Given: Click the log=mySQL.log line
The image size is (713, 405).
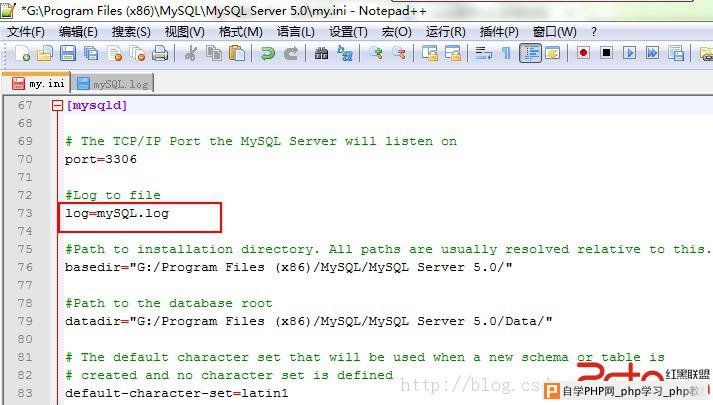Looking at the screenshot, I should click(x=117, y=213).
